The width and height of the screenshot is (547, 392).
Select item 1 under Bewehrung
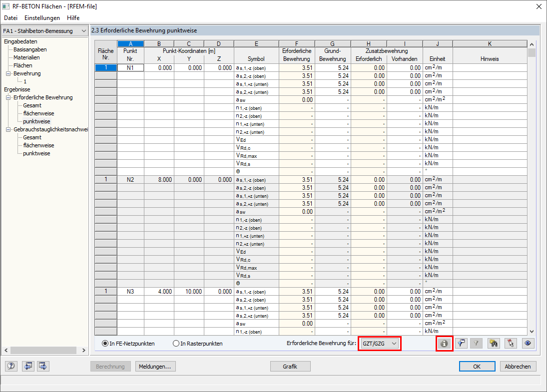point(25,81)
